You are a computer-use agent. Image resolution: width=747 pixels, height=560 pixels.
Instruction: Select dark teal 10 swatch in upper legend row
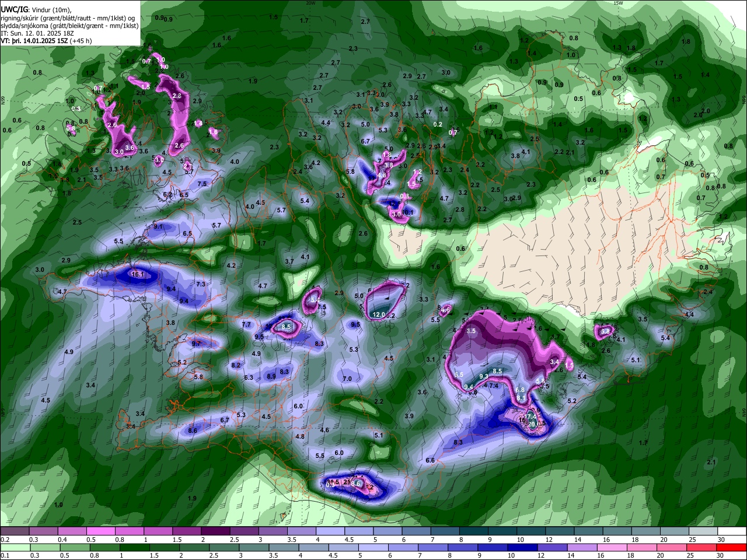click(531, 531)
